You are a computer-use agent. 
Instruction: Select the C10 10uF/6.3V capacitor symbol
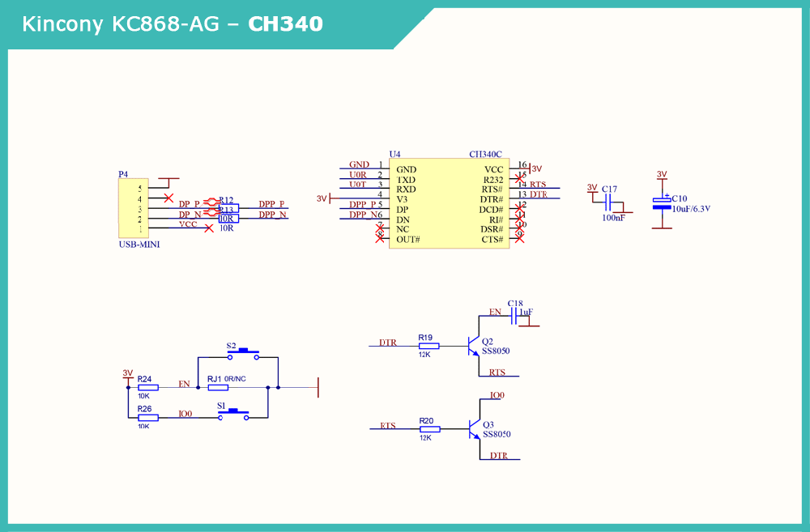tap(662, 203)
